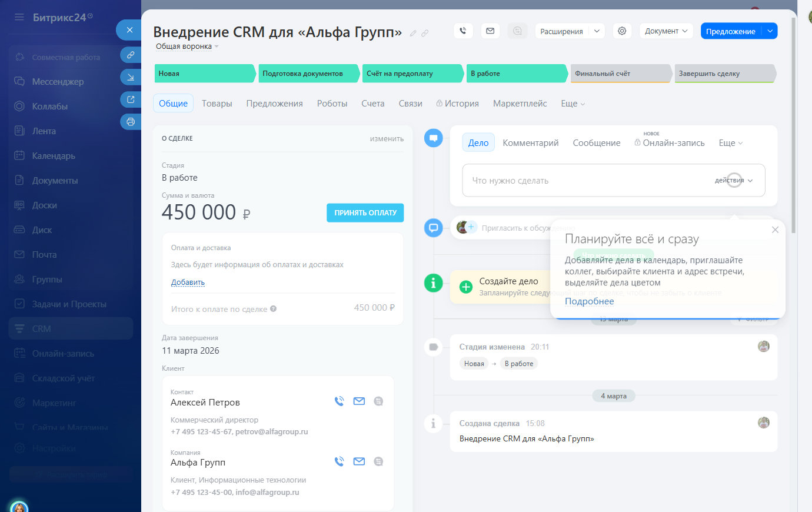Call Альфа Групп company phone icon
The image size is (812, 512).
tap(339, 461)
